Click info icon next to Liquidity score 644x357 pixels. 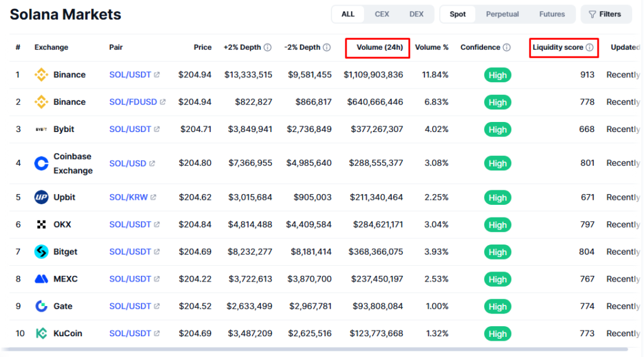[x=589, y=47]
